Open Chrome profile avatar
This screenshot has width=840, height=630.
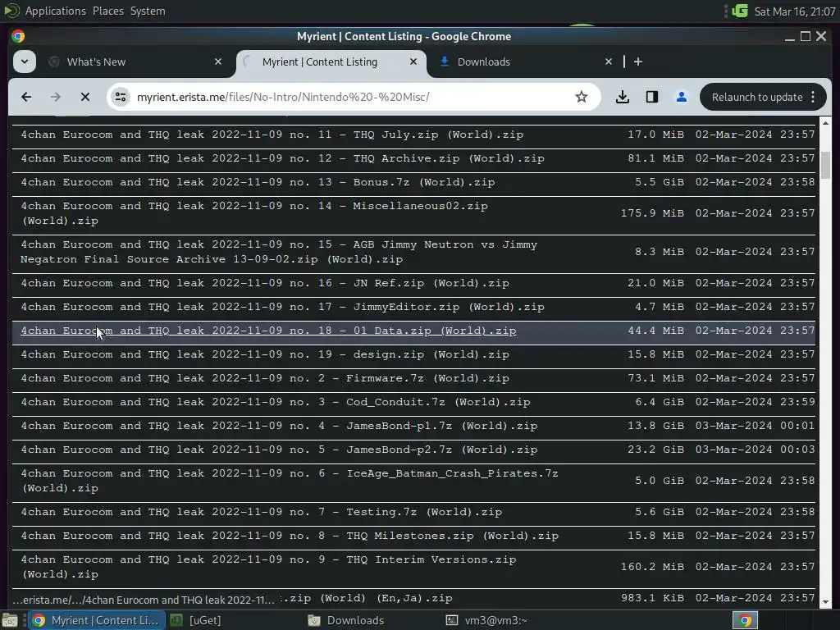[682, 97]
